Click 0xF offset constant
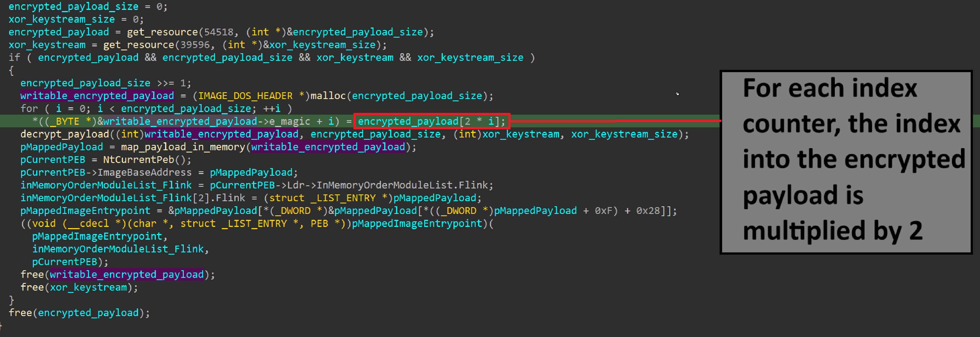Screen dimensions: 980x337 [604, 211]
